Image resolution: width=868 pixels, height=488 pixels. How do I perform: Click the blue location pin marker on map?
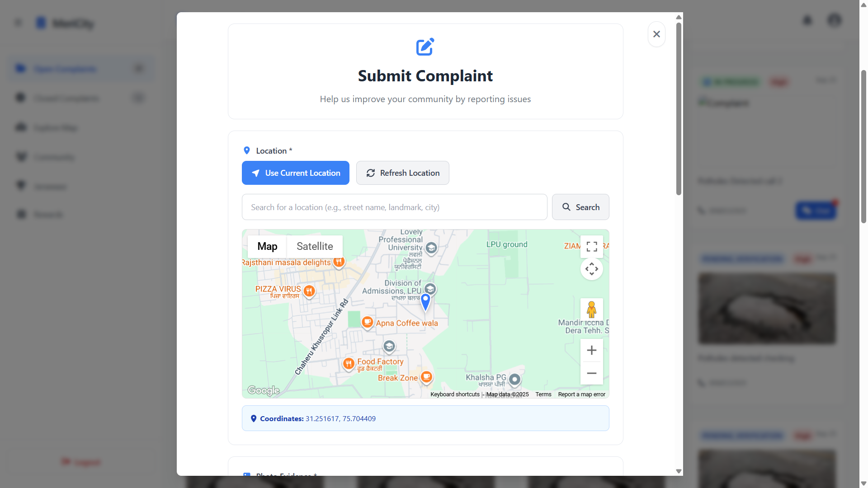(x=425, y=301)
